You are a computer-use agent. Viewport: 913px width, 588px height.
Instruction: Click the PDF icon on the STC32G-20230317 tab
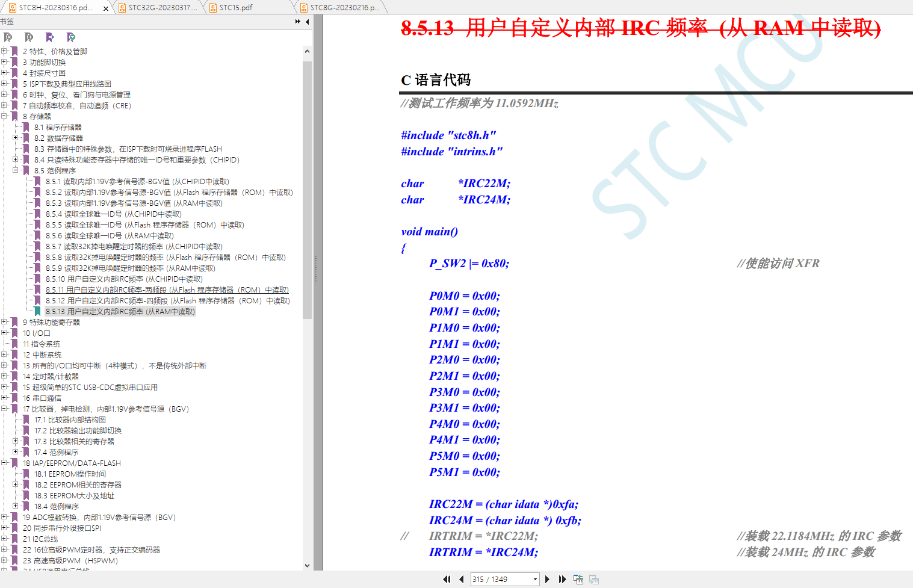[x=122, y=8]
